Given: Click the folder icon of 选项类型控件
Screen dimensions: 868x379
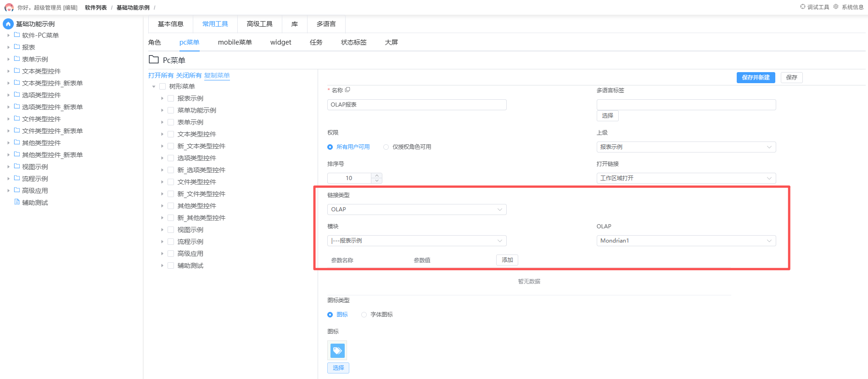Looking at the screenshot, I should (17, 95).
